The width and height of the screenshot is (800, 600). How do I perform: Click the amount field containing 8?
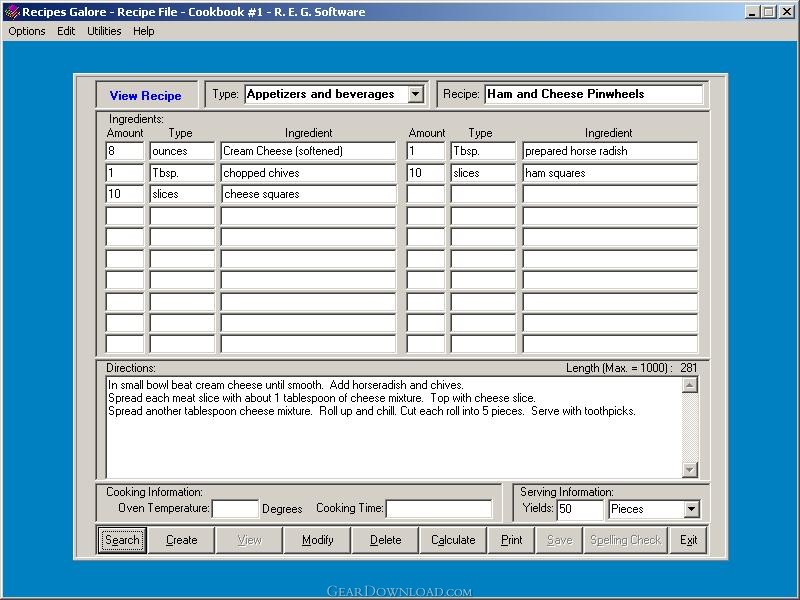pos(125,151)
